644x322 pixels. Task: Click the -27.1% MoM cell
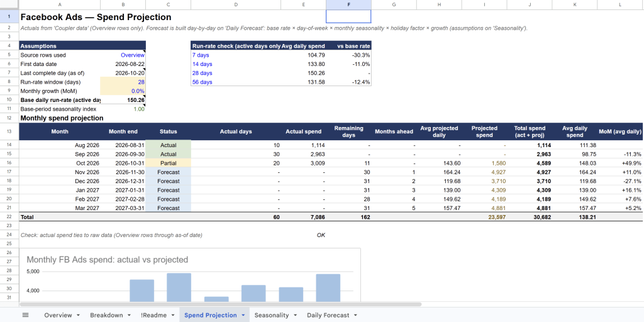[x=619, y=181]
